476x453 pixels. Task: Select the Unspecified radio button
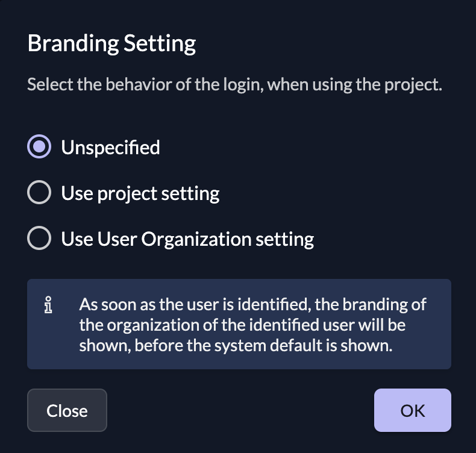(x=39, y=147)
